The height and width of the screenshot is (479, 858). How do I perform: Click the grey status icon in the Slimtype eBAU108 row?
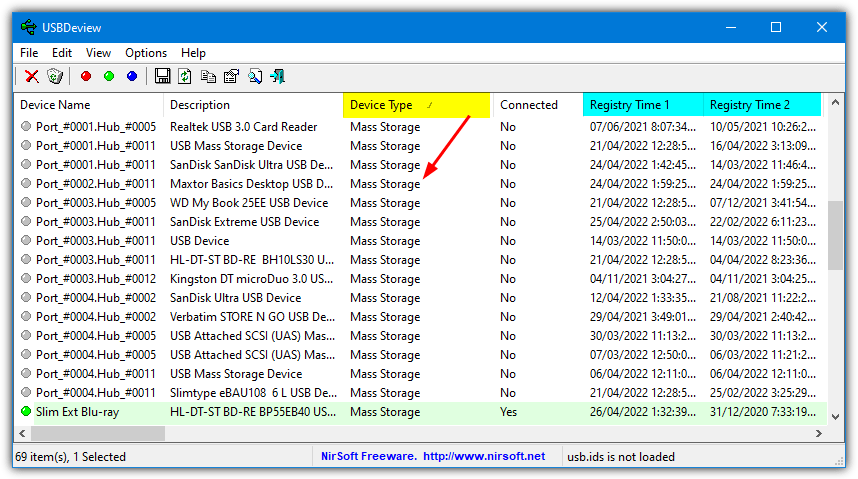click(26, 392)
